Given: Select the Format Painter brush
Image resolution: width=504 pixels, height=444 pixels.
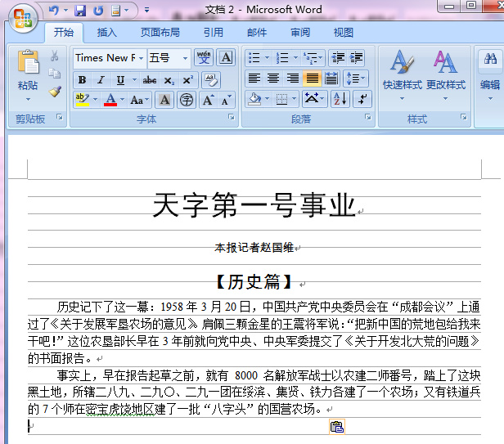Looking at the screenshot, I should click(x=55, y=91).
